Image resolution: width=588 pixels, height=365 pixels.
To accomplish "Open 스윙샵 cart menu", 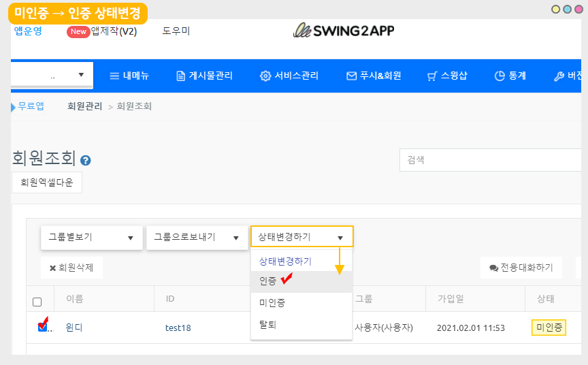I will pos(447,76).
